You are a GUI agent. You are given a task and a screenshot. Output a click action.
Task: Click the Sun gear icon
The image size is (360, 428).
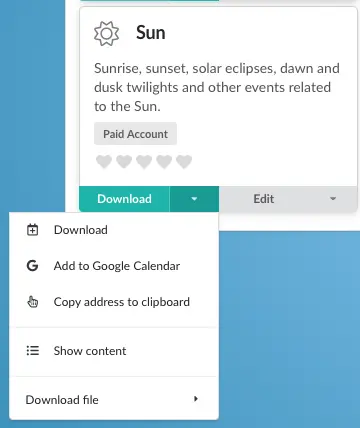(x=106, y=33)
